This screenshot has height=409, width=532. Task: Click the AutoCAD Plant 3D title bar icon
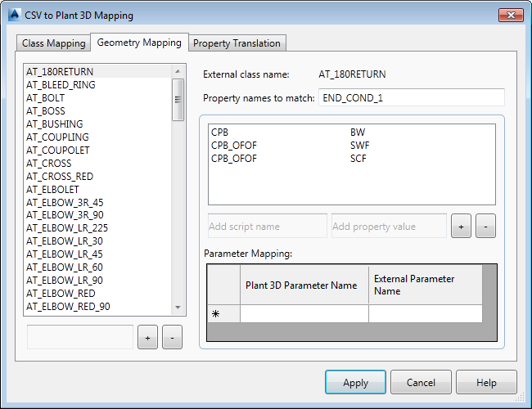point(14,15)
